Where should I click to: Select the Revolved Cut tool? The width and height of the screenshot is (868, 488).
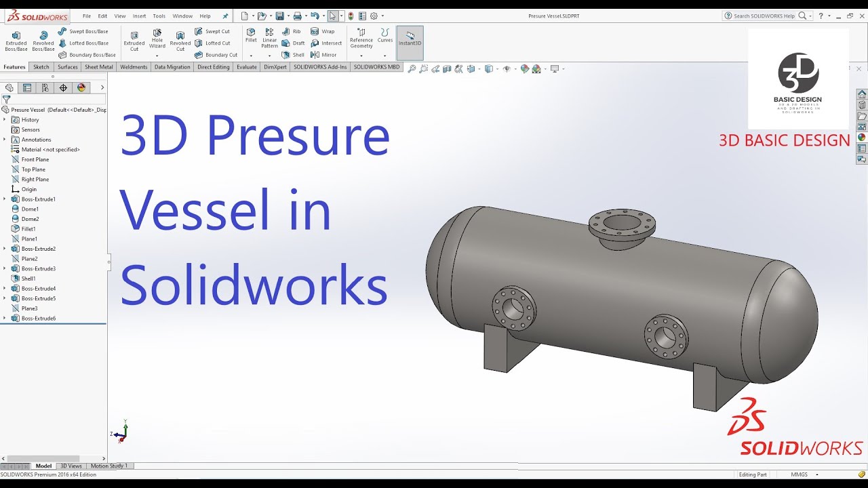click(x=180, y=41)
